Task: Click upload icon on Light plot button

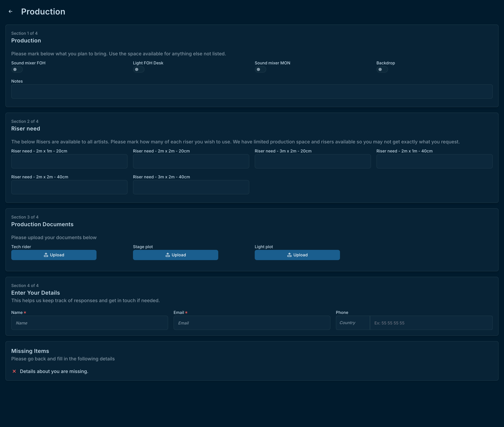Action: click(x=289, y=255)
